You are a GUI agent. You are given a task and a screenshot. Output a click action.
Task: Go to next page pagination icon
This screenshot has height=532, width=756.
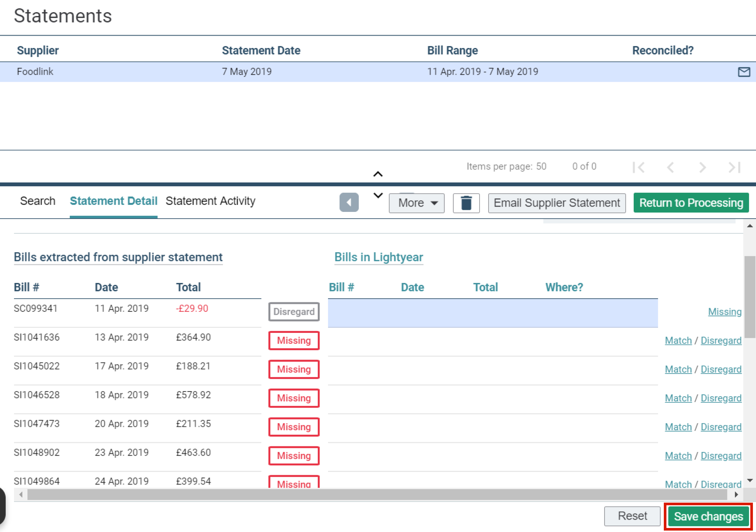[x=702, y=167]
